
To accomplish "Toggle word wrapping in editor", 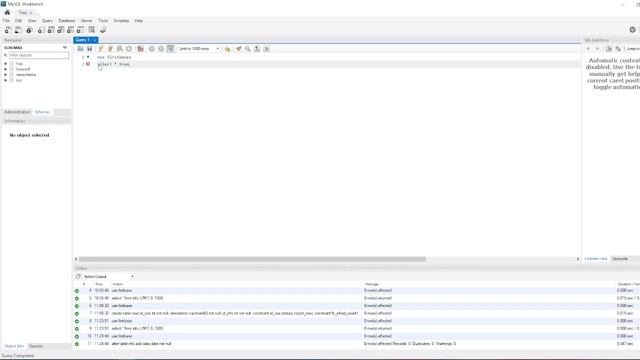I will 267,49.
